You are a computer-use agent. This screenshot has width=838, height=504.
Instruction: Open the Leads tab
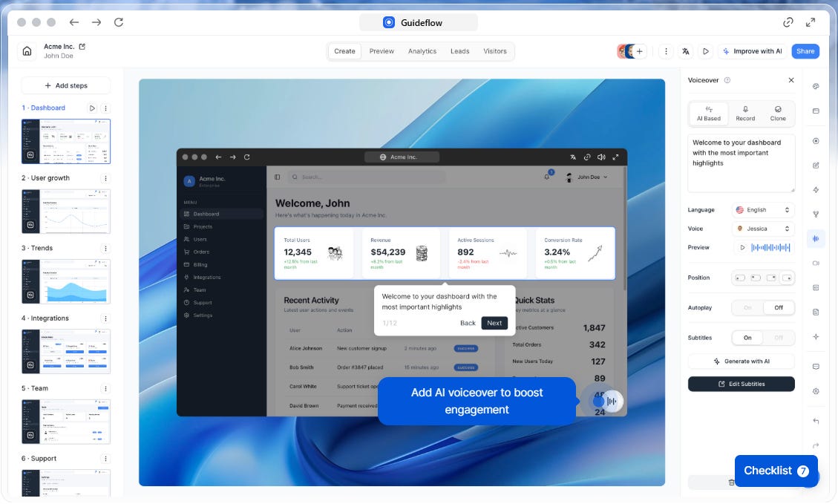coord(459,51)
